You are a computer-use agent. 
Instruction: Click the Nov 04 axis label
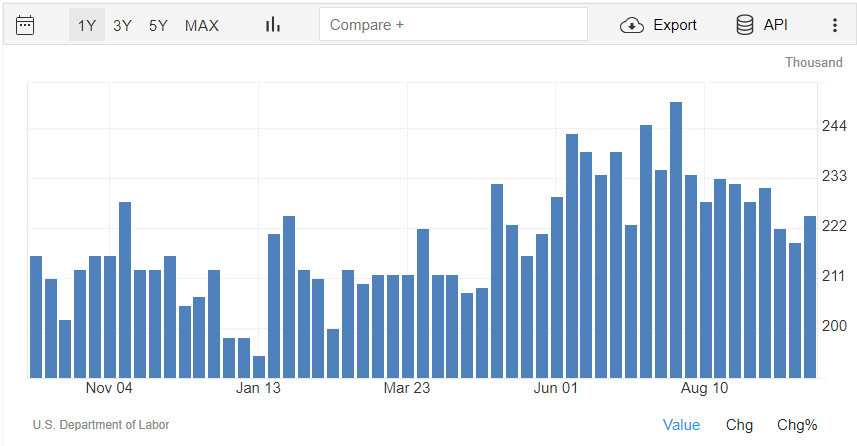coord(109,388)
